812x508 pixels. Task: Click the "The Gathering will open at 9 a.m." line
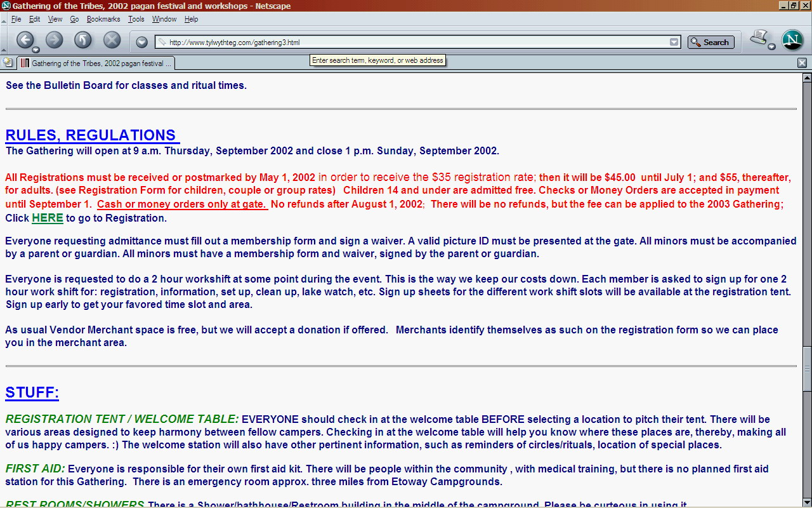tap(252, 150)
